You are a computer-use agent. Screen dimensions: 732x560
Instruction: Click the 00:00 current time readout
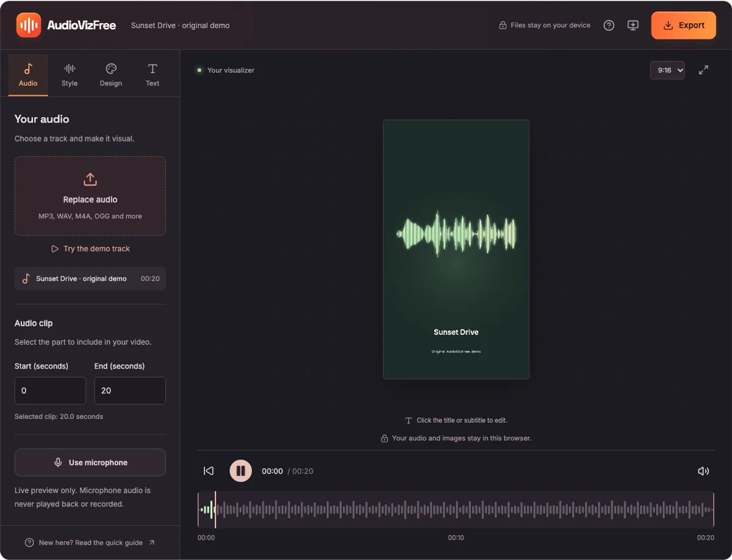(x=272, y=472)
